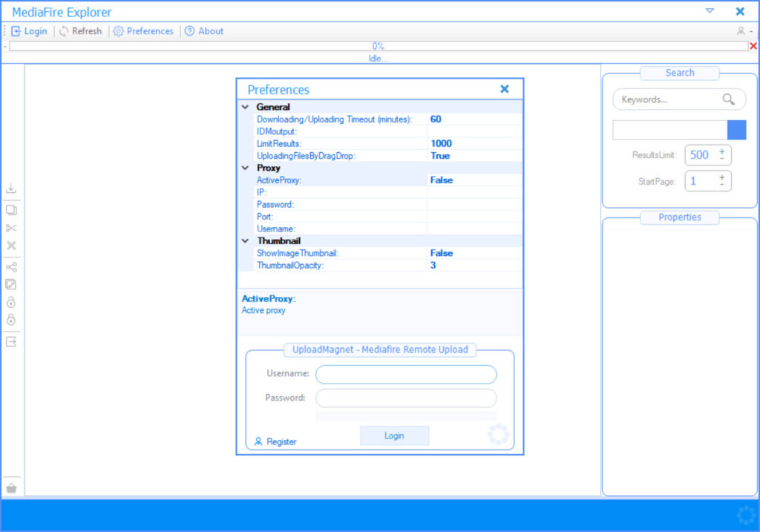
Task: Click the closed padlock icon in the sidebar
Action: click(11, 320)
